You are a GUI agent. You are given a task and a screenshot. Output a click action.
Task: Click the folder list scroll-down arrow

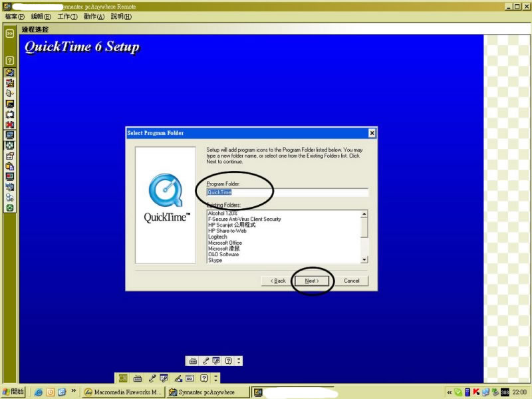click(x=364, y=259)
